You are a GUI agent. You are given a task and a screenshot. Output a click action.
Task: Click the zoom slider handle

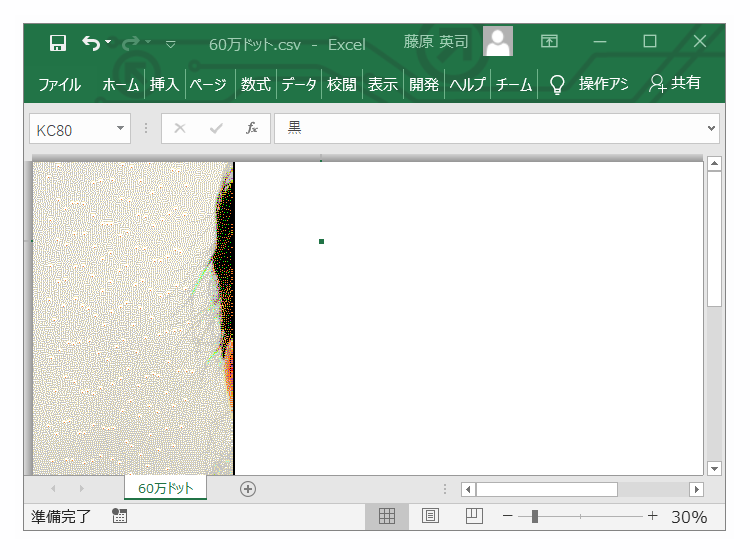[x=535, y=516]
